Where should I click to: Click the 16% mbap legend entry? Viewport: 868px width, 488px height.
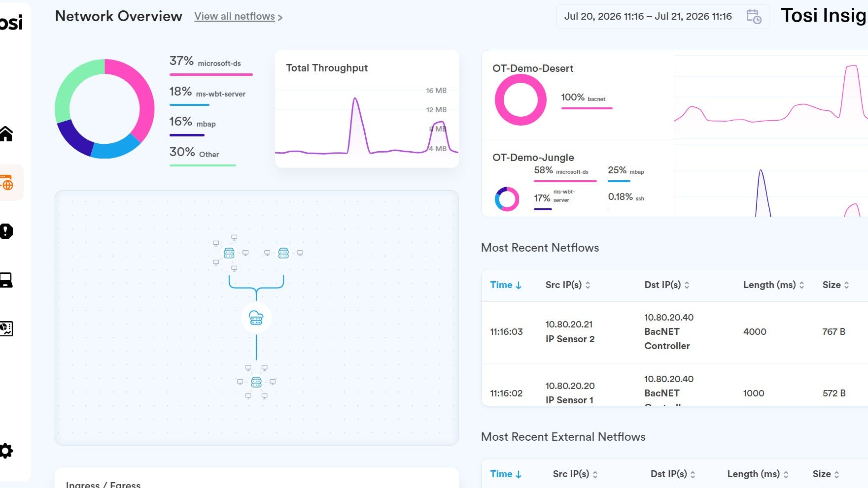[193, 125]
